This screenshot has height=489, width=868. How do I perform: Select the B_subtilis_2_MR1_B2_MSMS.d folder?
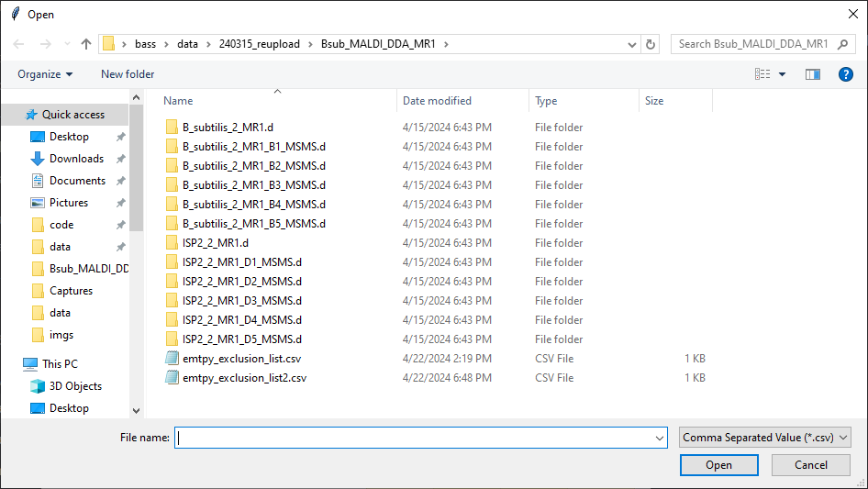tap(253, 166)
